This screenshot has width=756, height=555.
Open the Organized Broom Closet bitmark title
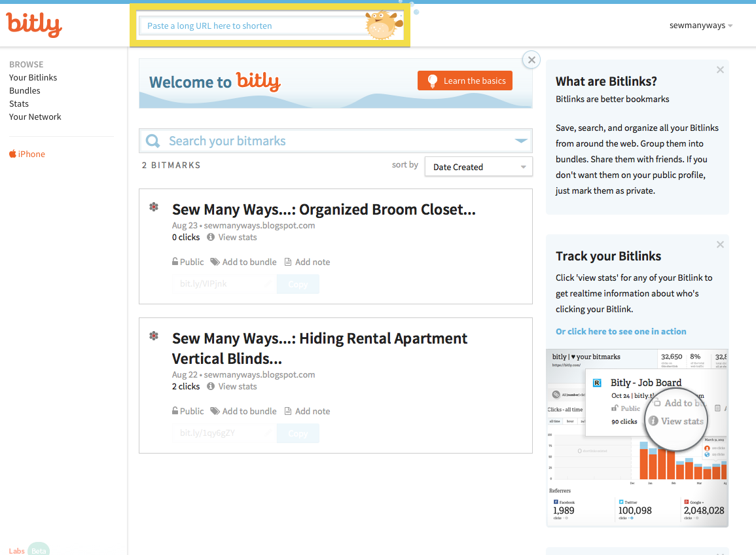(x=324, y=209)
